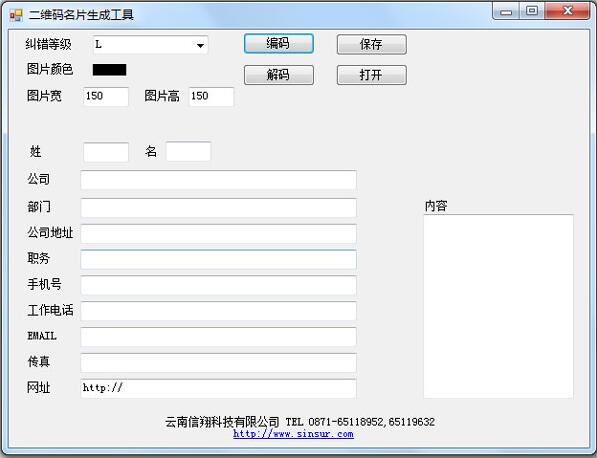Focus the 图片宽 width field
The width and height of the screenshot is (597, 458).
click(x=106, y=96)
